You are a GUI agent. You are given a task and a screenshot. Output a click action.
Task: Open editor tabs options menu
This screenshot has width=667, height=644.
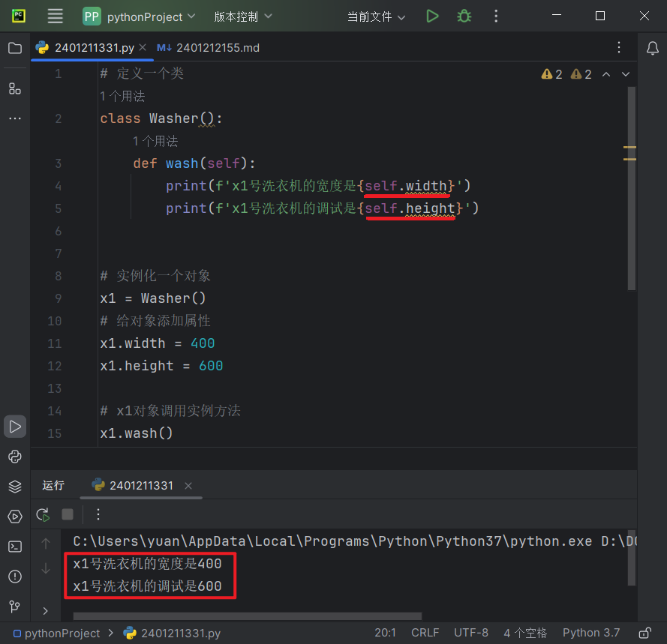618,47
